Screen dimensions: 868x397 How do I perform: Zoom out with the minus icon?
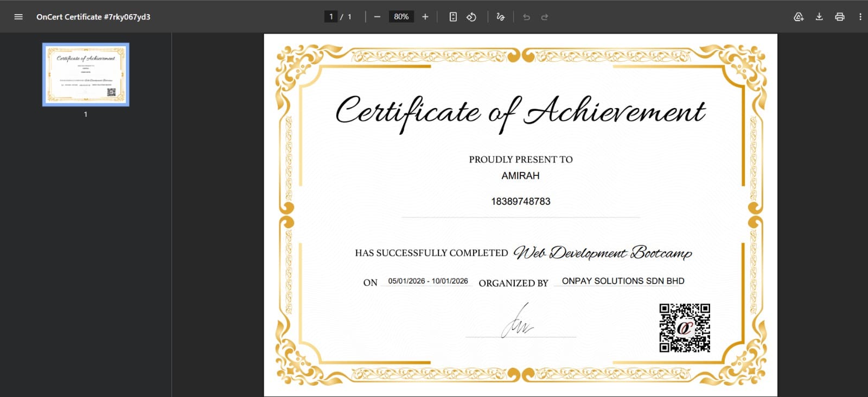pyautogui.click(x=377, y=17)
